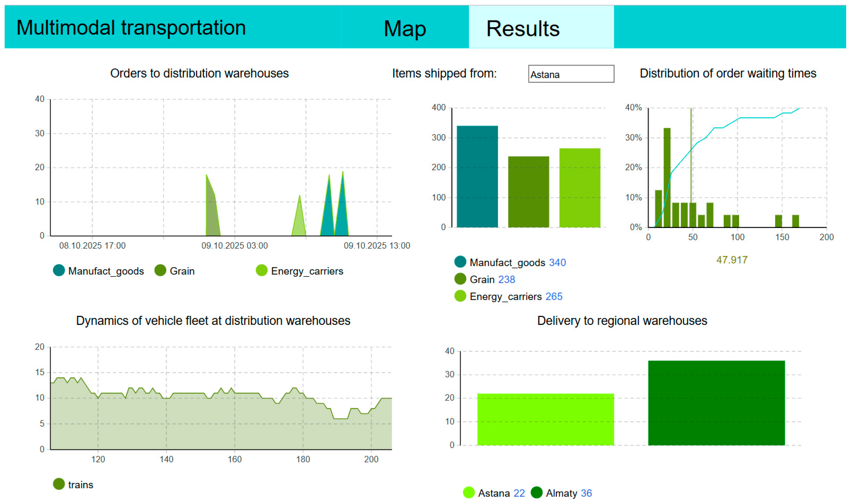Image resolution: width=851 pixels, height=504 pixels.
Task: Click the Grain bar in shipped items chart
Action: coord(528,192)
